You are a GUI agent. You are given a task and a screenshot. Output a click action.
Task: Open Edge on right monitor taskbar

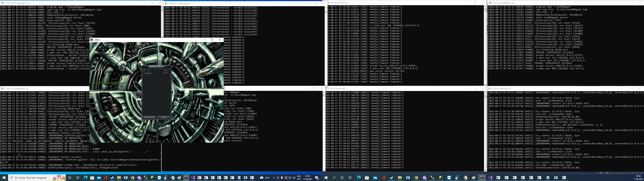click(x=359, y=178)
